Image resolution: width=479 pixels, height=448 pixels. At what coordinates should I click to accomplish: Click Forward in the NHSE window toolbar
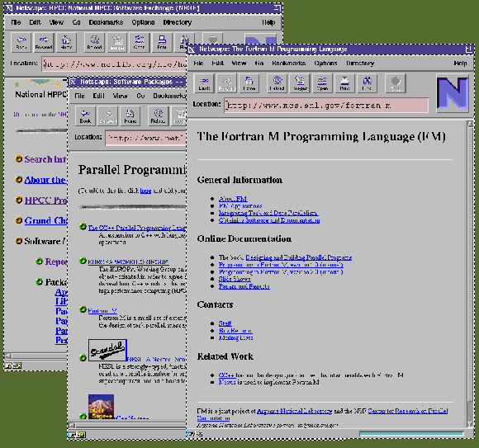[44, 42]
